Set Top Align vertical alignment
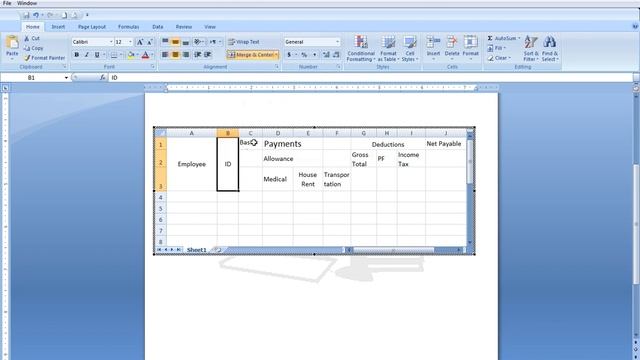The width and height of the screenshot is (640, 360). pos(165,42)
